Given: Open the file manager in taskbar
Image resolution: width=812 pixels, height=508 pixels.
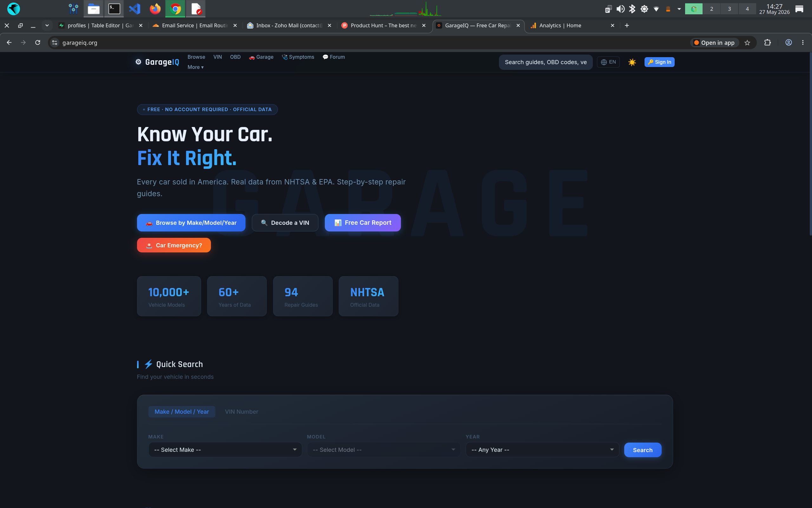Looking at the screenshot, I should [x=94, y=9].
